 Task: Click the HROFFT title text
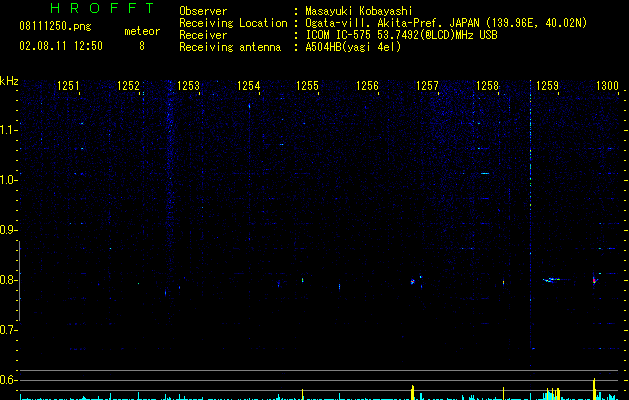[102, 8]
